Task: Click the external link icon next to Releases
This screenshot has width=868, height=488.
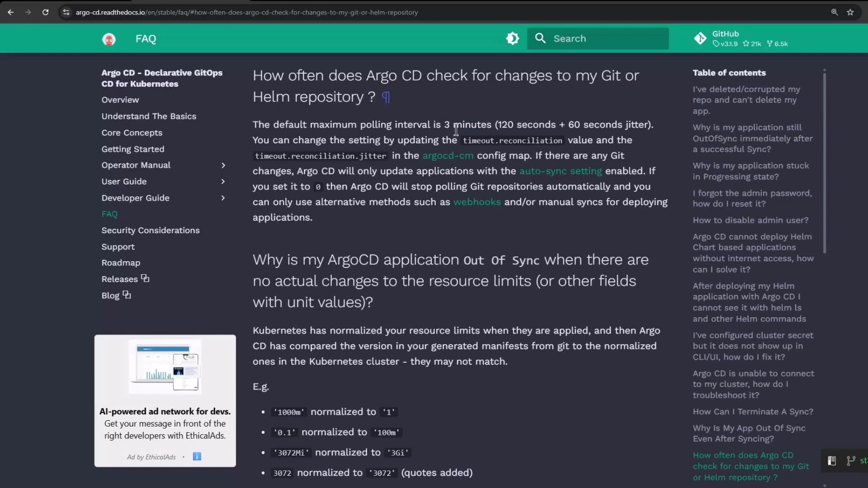Action: pyautogui.click(x=145, y=278)
